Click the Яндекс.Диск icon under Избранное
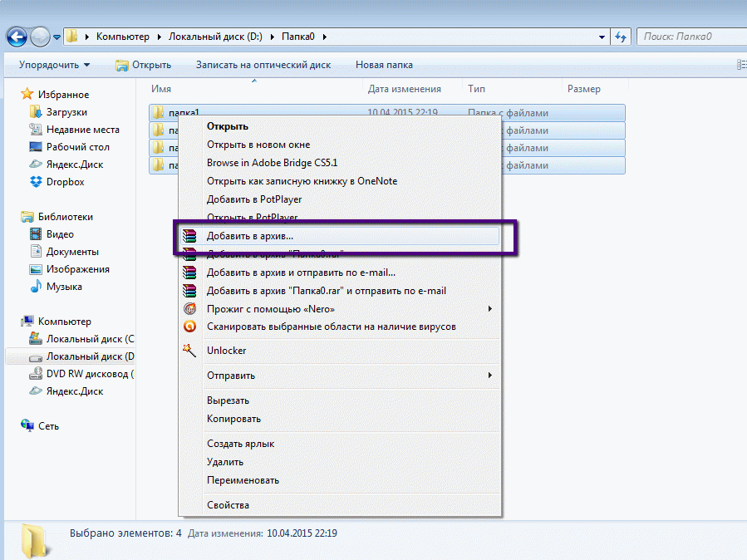Image resolution: width=747 pixels, height=560 pixels. click(36, 165)
